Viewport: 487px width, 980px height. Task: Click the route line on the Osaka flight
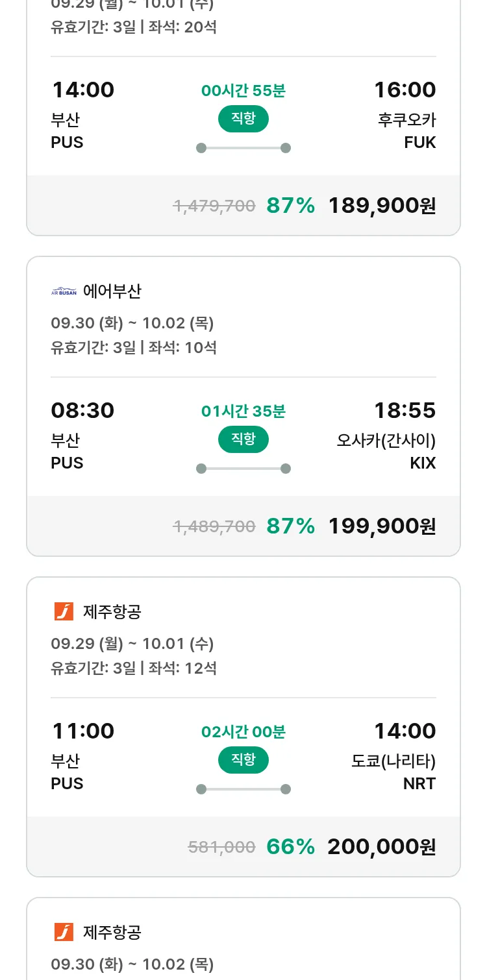tap(243, 469)
